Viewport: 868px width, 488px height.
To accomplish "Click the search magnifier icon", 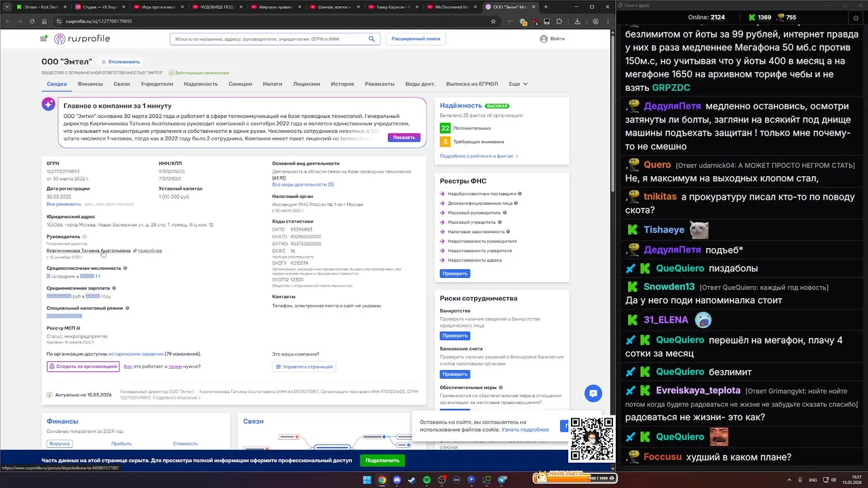I will pos(372,39).
